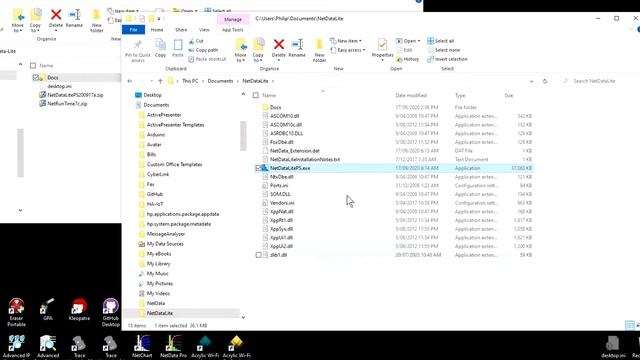The image size is (640, 360).
Task: Select NetRunTime7c.zip in back window
Action: pyautogui.click(x=67, y=104)
